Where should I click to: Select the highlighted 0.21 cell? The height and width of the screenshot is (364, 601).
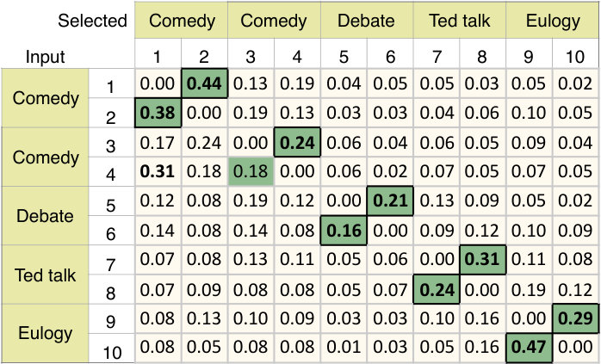[x=390, y=201]
